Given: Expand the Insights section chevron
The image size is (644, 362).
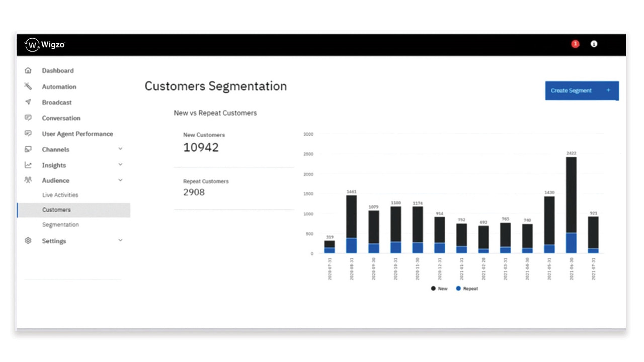Looking at the screenshot, I should click(x=120, y=164).
